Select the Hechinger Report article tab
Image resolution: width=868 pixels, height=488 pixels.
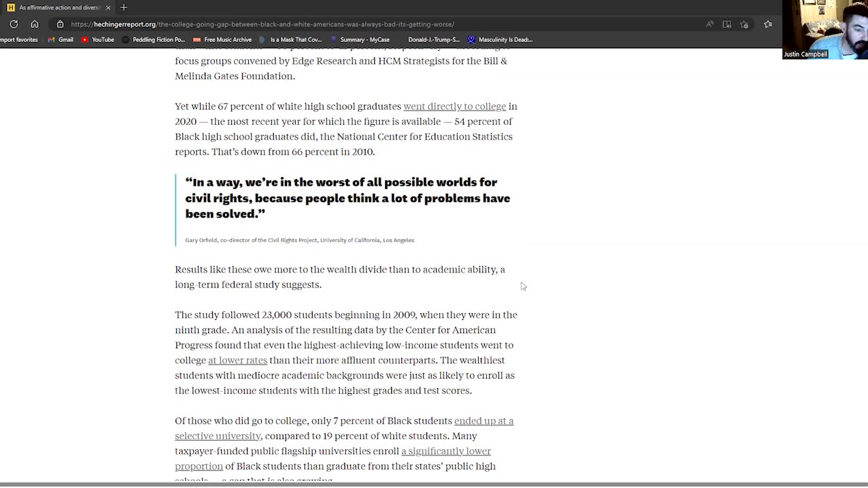coord(59,7)
